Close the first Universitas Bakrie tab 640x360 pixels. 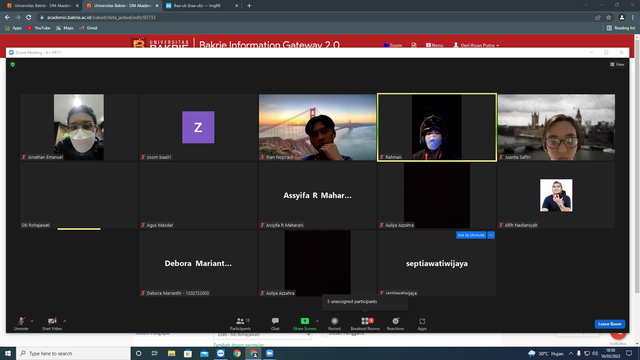click(77, 6)
